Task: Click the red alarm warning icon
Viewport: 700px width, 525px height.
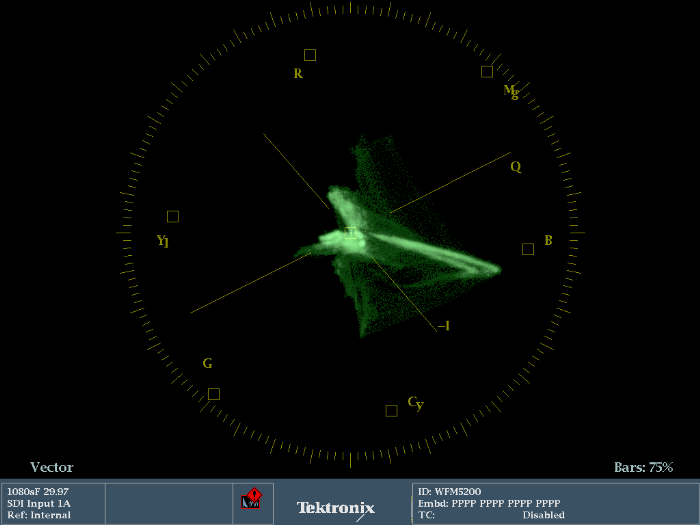Action: click(x=252, y=498)
